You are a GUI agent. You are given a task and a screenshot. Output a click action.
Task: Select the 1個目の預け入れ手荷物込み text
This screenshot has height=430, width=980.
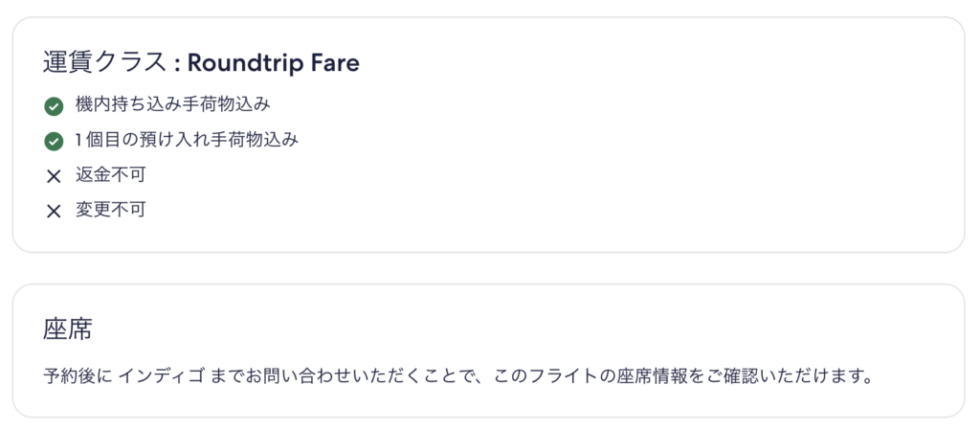click(187, 141)
